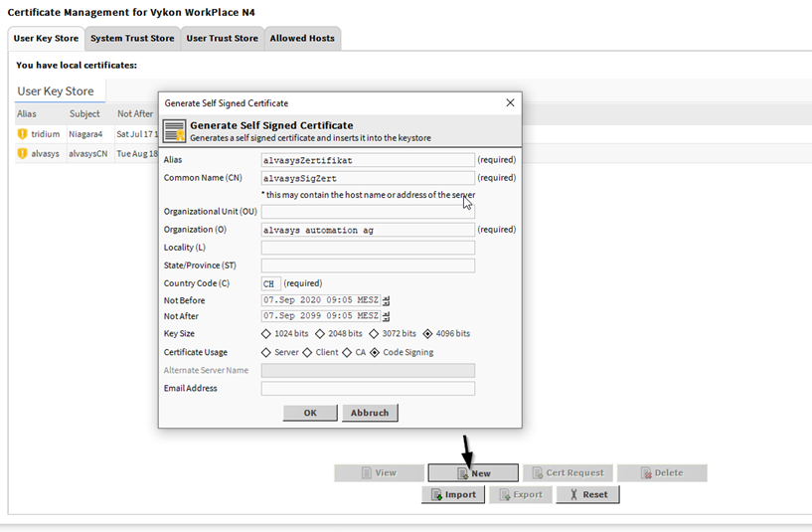
Task: Click the alvasys certificate warning shield icon
Action: point(22,154)
